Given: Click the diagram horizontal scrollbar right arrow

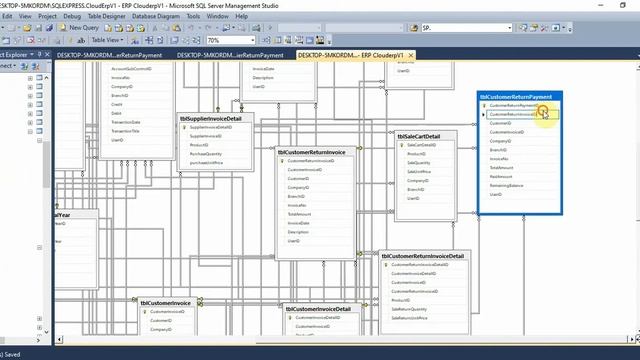Looking at the screenshot, I should pos(632,339).
